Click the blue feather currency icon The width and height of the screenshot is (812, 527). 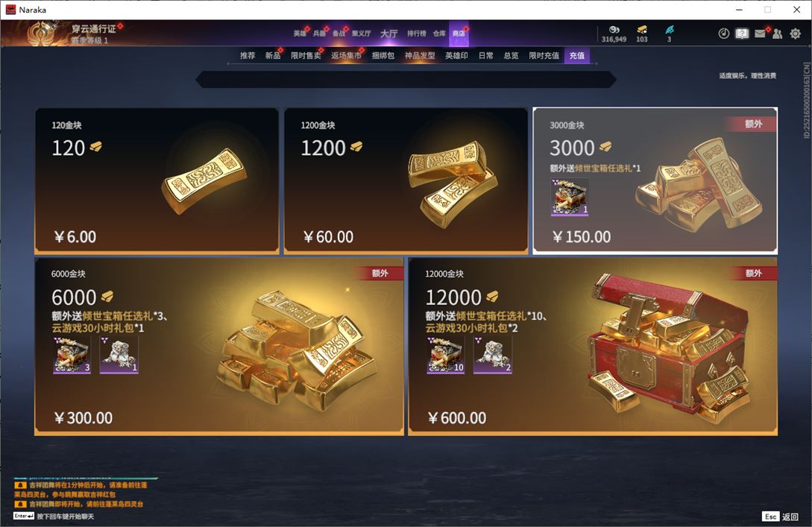pos(669,30)
